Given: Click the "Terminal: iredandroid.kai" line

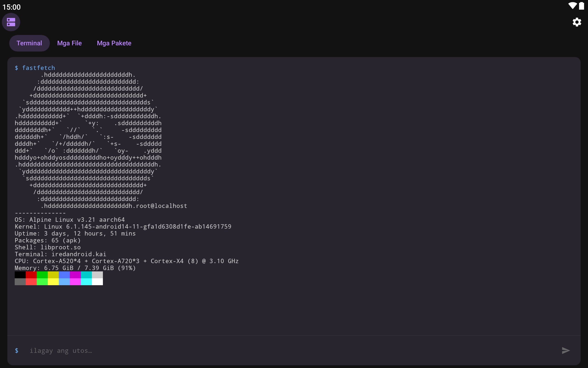Looking at the screenshot, I should [x=60, y=254].
